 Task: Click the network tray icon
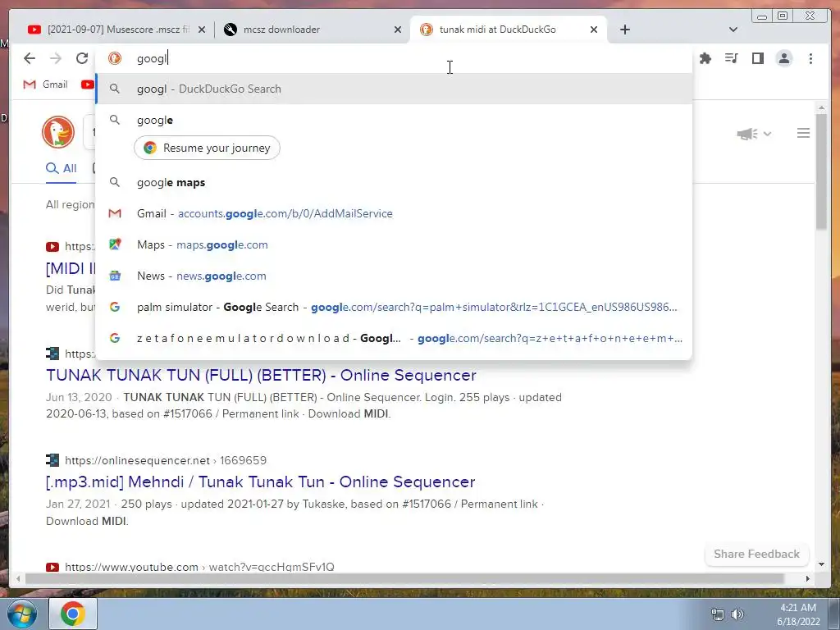(x=717, y=614)
